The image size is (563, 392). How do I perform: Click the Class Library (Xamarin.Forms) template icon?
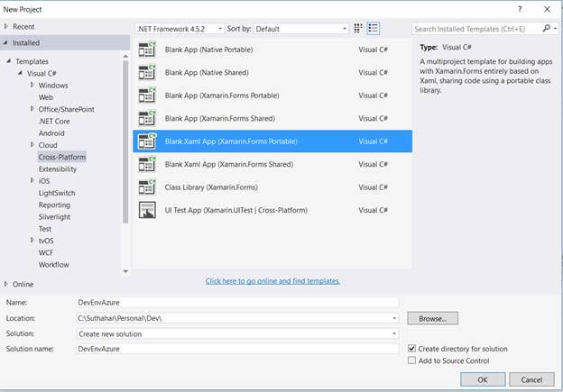click(x=147, y=187)
